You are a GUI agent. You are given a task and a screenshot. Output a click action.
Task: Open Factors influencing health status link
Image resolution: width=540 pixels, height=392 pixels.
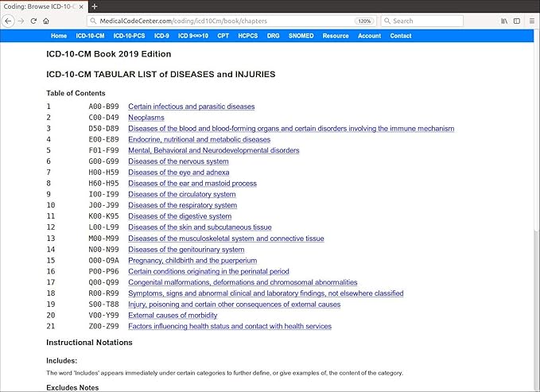coord(230,326)
